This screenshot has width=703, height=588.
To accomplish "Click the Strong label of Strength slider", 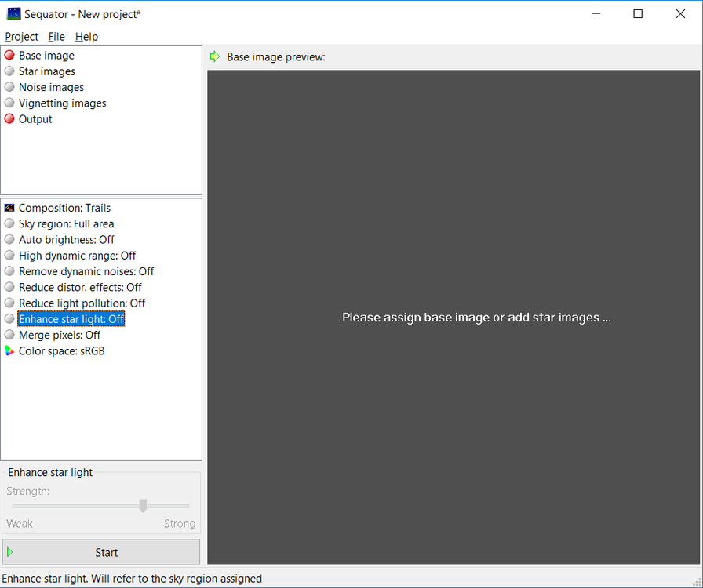I will coord(180,524).
